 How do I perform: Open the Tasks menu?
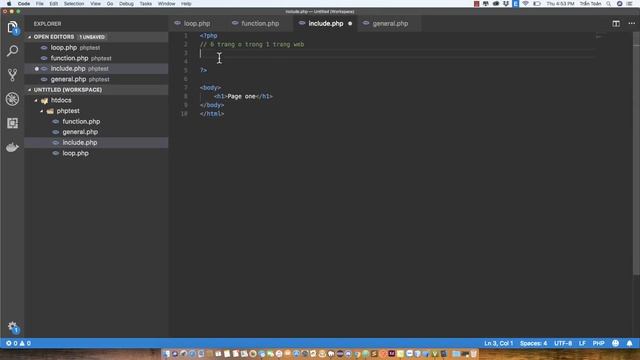click(x=146, y=4)
